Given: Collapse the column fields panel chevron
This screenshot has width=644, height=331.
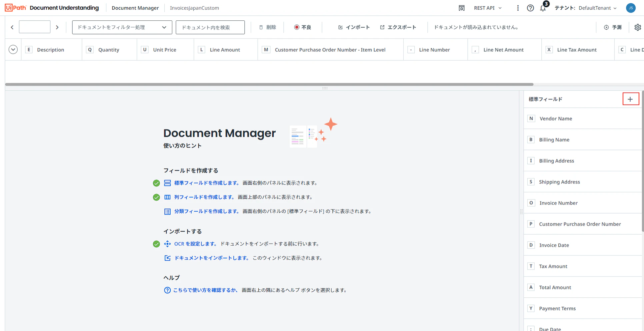Looking at the screenshot, I should pyautogui.click(x=13, y=50).
